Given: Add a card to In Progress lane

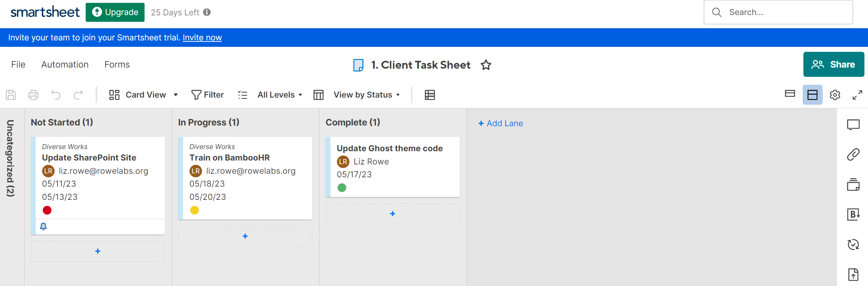Looking at the screenshot, I should click(245, 236).
